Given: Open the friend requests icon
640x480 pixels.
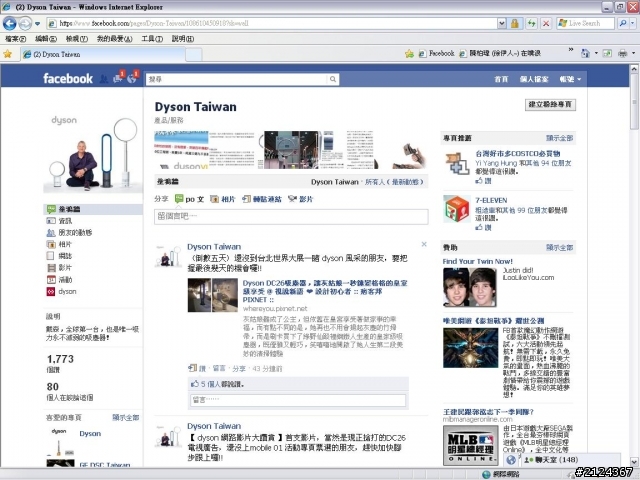Looking at the screenshot, I should 104,79.
